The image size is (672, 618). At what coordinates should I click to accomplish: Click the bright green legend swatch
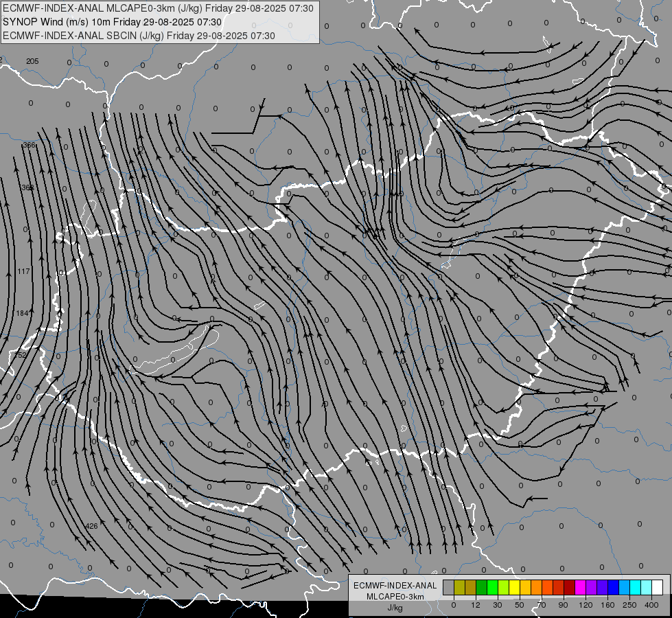[492, 587]
